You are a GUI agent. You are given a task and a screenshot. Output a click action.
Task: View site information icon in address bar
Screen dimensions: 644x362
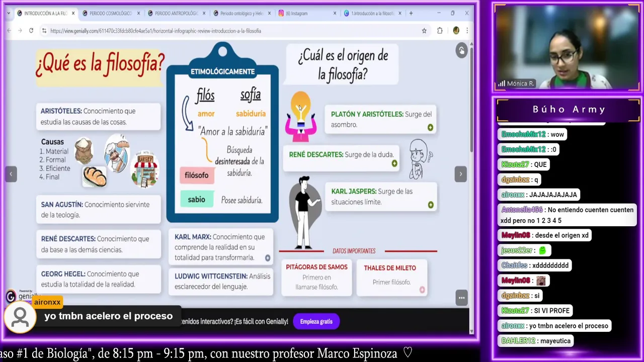coord(45,31)
